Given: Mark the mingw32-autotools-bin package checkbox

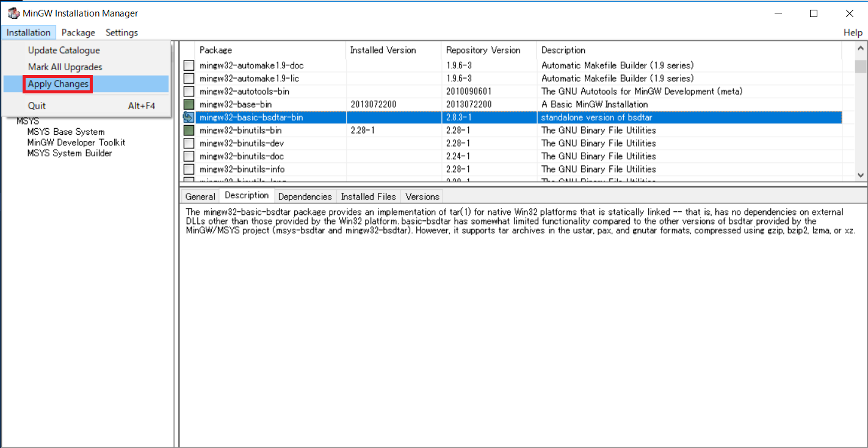Looking at the screenshot, I should coord(189,92).
